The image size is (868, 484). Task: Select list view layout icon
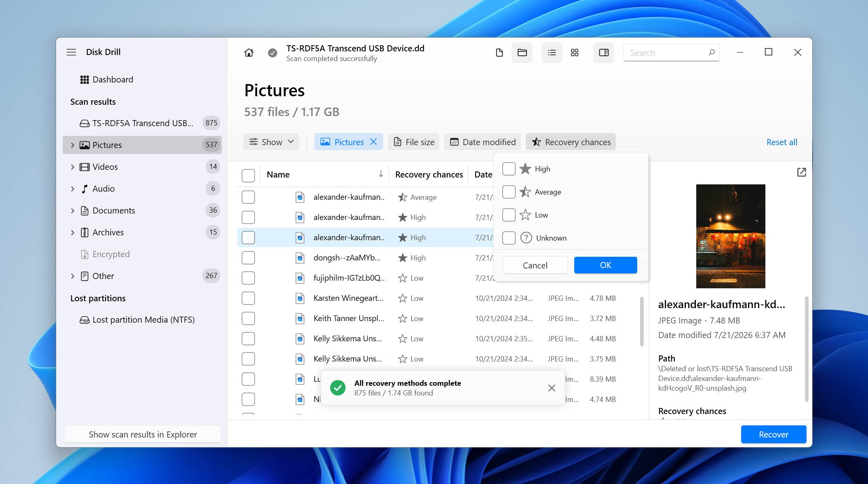[552, 53]
